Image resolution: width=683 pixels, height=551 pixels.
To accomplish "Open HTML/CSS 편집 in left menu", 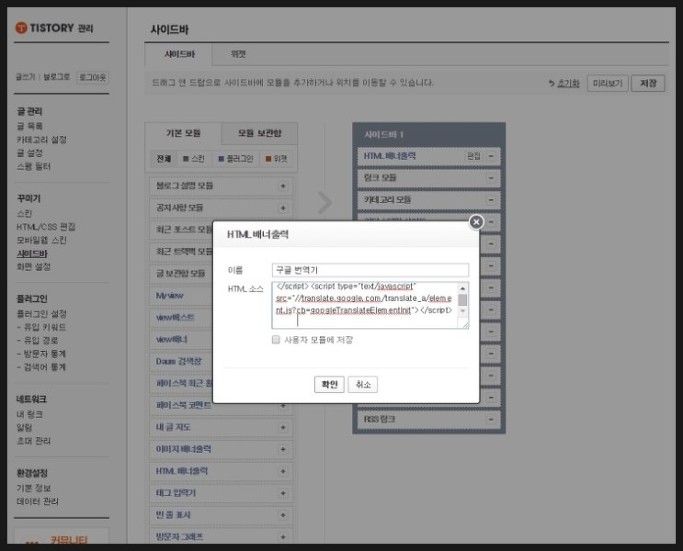I will click(46, 227).
